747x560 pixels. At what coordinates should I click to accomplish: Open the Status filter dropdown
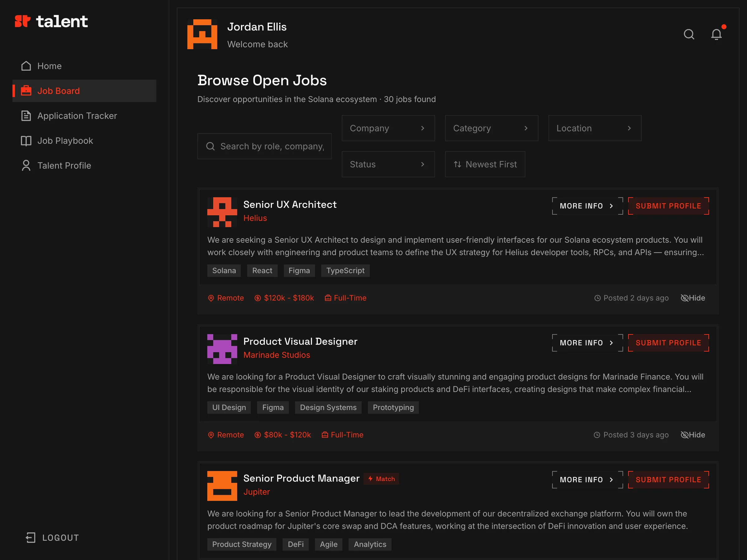pyautogui.click(x=388, y=164)
